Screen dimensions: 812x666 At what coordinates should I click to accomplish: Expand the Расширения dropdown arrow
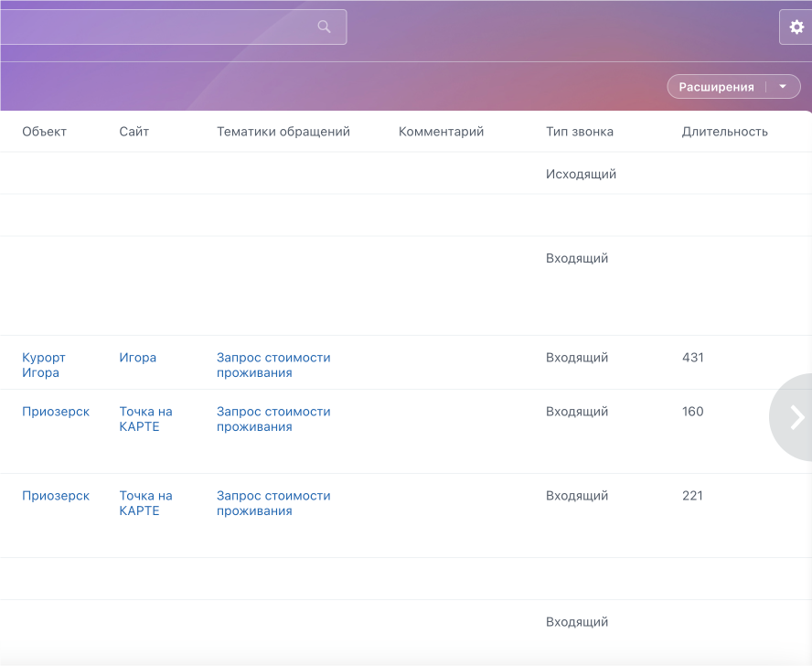783,87
